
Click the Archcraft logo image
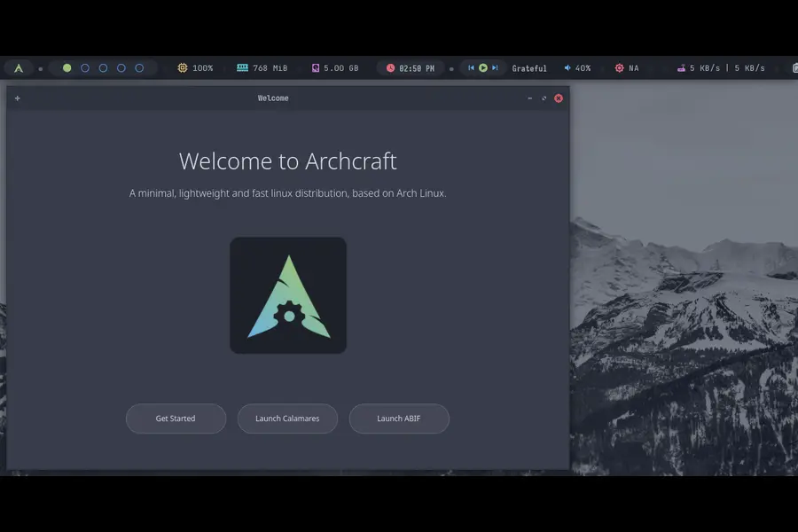(x=288, y=295)
